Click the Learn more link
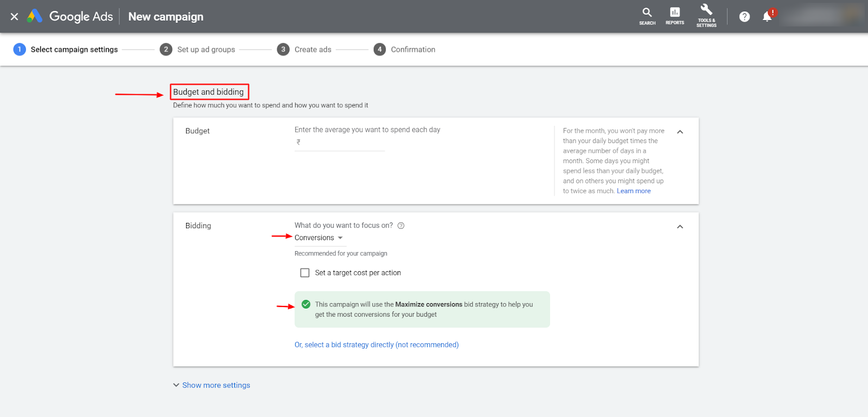 point(634,191)
